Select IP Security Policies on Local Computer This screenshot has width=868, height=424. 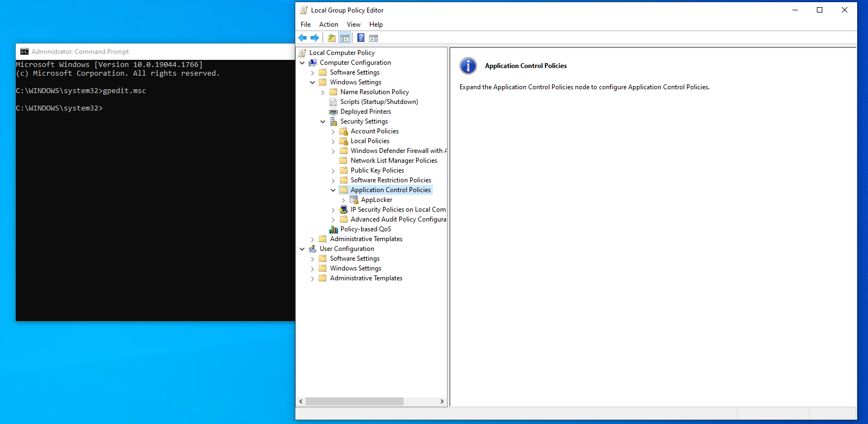pyautogui.click(x=398, y=210)
